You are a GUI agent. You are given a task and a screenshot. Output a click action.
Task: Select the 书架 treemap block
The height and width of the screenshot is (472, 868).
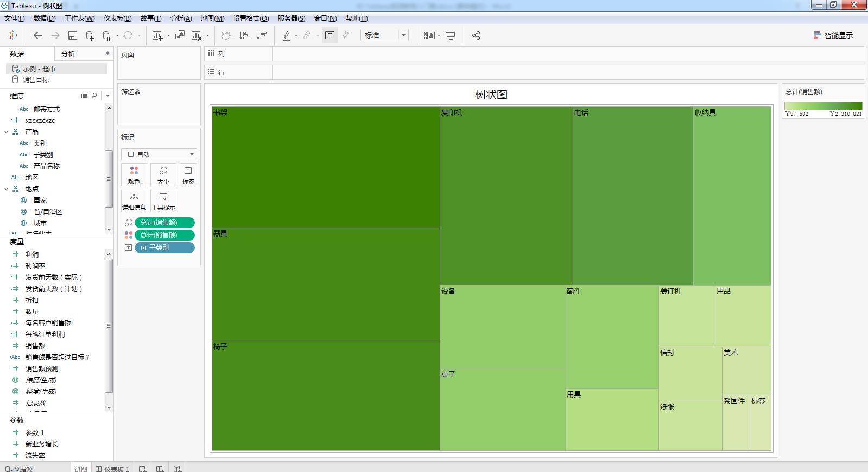point(326,167)
